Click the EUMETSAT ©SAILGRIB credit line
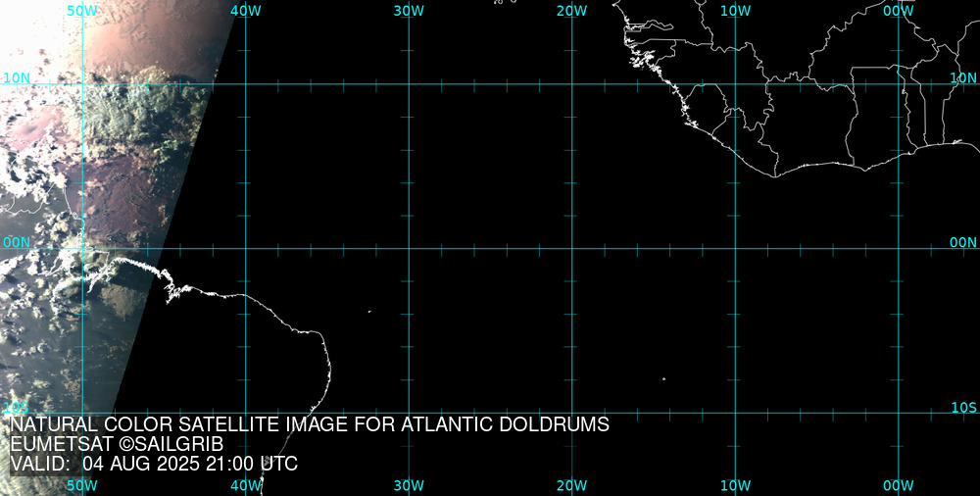Viewport: 980px width, 496px height. [117, 444]
